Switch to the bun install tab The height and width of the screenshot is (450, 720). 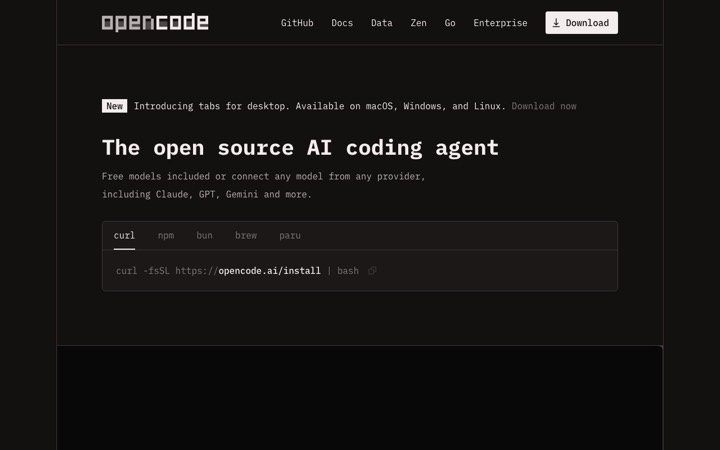204,236
